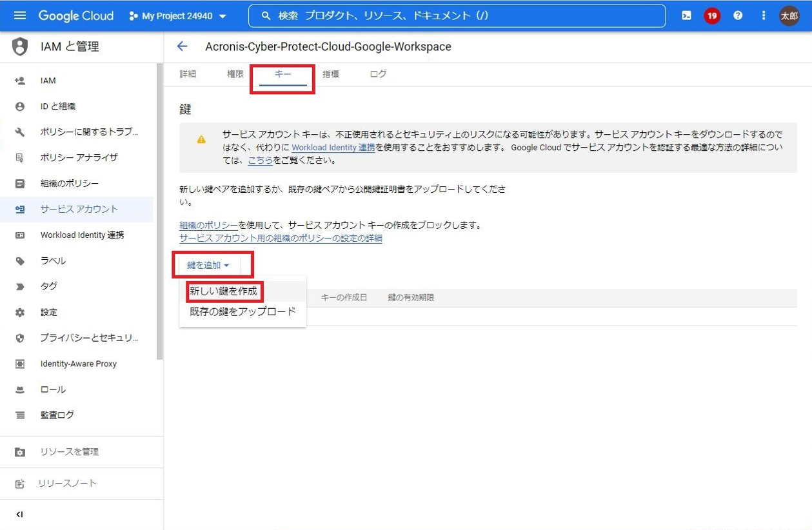
Task: Click the タグ arrow icon
Action: pyautogui.click(x=20, y=286)
